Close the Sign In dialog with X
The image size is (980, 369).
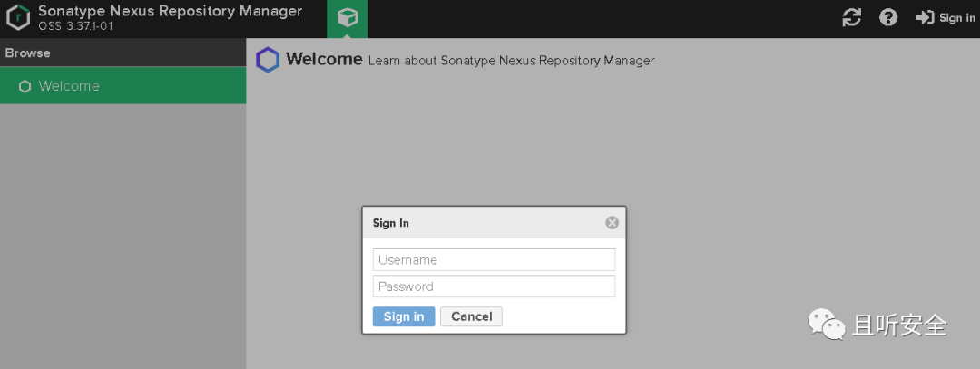coord(612,223)
